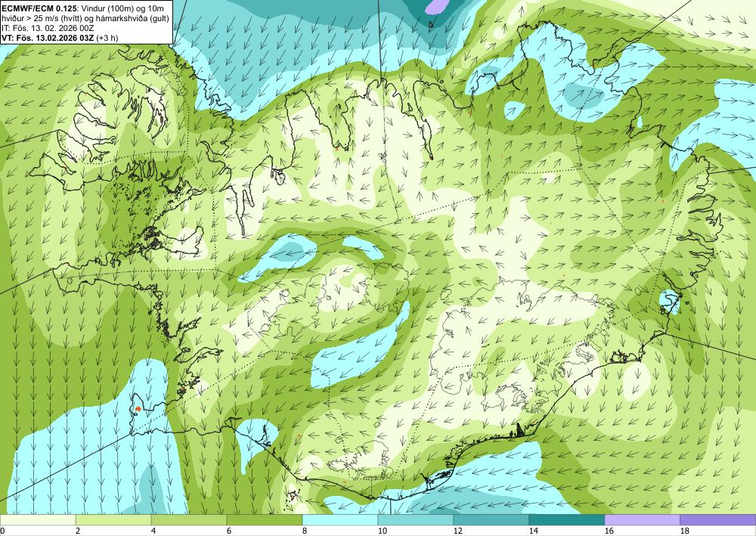Click the legend scale label '6'
This screenshot has width=756, height=536.
coord(228,531)
